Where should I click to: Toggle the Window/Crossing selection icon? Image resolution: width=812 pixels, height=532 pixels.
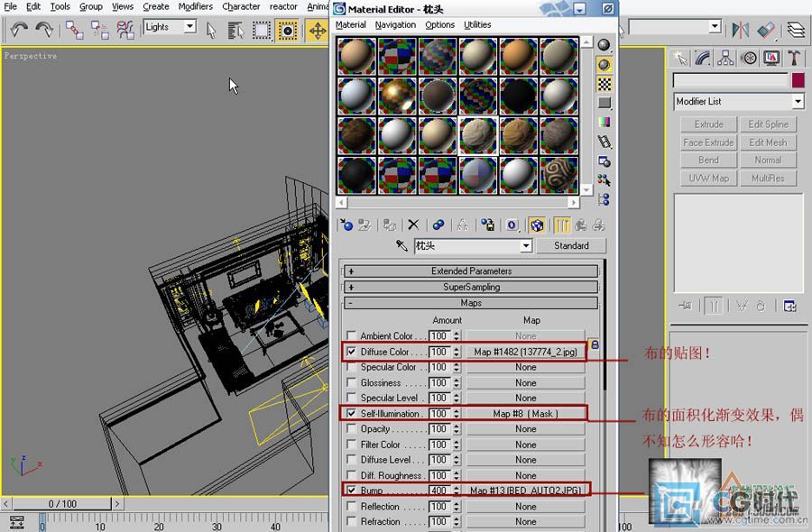point(287,30)
